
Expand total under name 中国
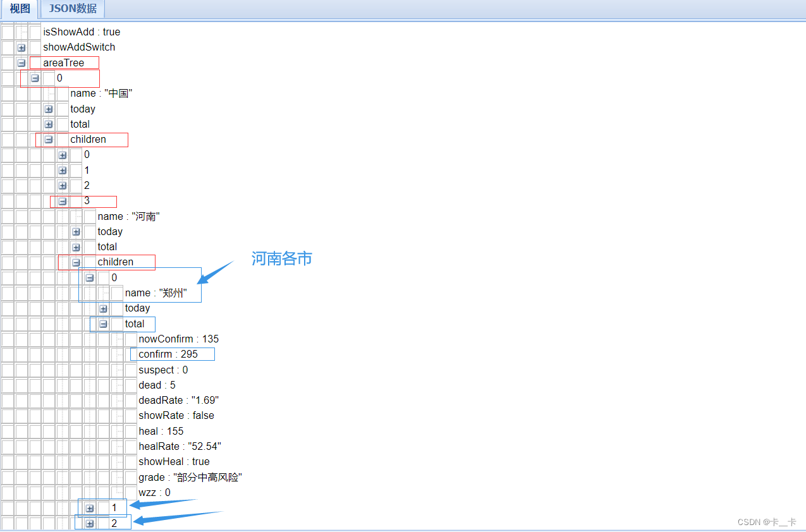coord(49,124)
